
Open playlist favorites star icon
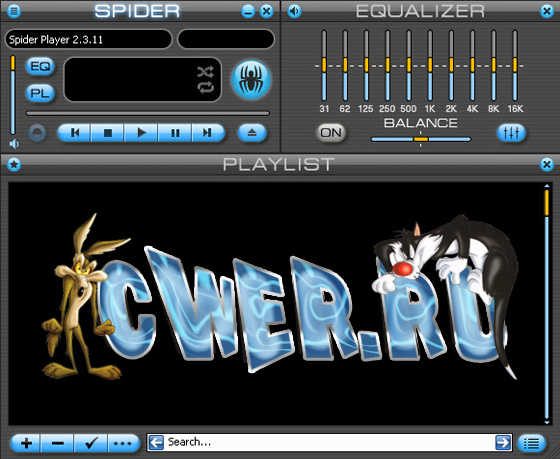coord(14,164)
